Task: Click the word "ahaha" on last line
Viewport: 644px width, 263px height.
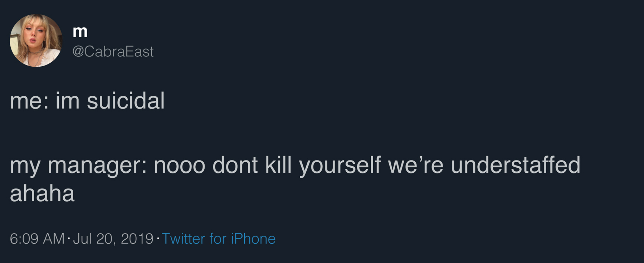Action: [42, 193]
